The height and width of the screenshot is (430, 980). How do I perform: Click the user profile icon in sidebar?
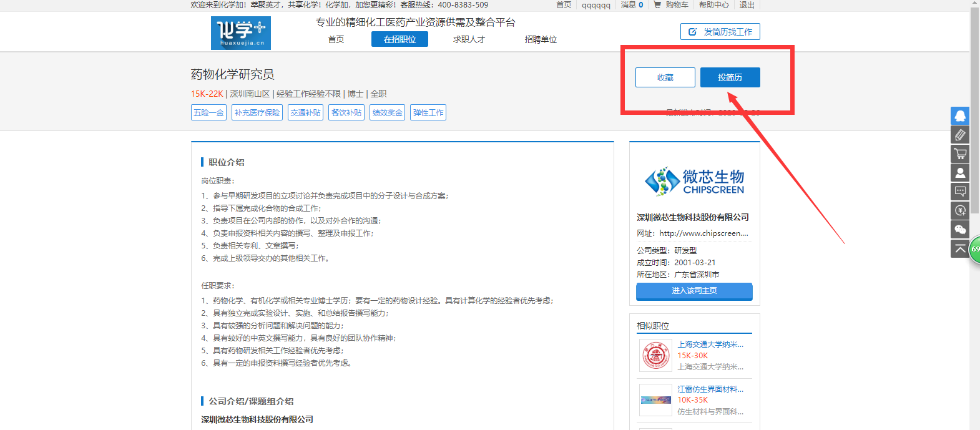(x=959, y=173)
